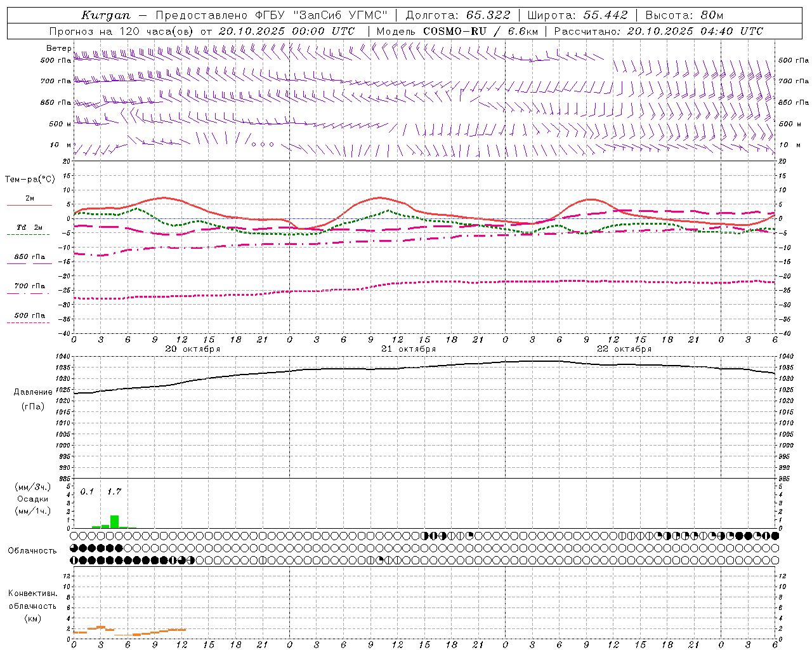Click the '850 гПа' temperature legend entry
812x650 pixels.
pos(30,257)
